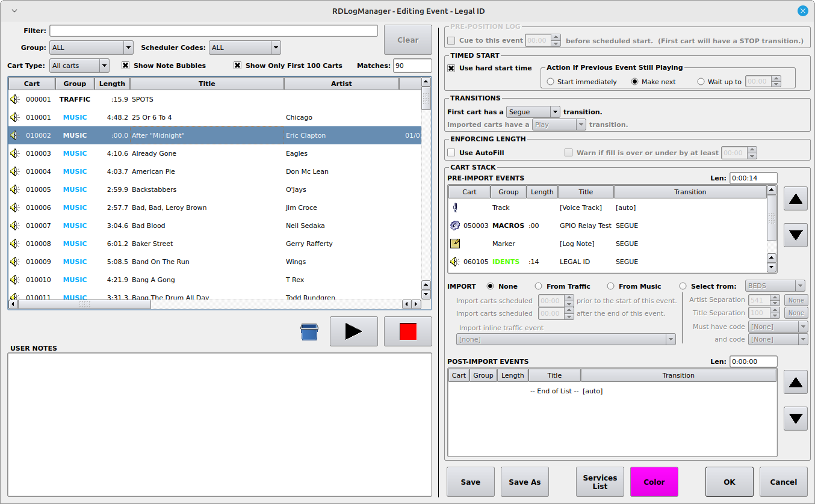Click the Log Note marker icon
The image size is (815, 504).
pos(455,244)
